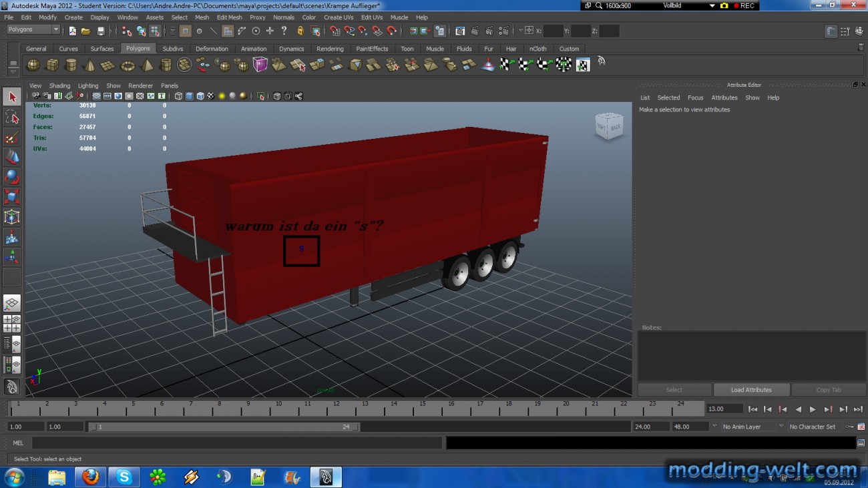
Task: Toggle the Attribute Editor panel button
Action: (831, 31)
